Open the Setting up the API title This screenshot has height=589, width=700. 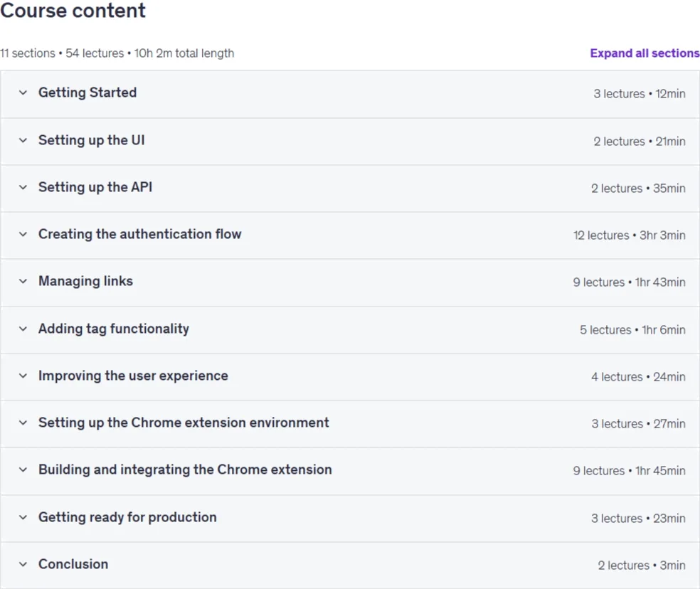pyautogui.click(x=95, y=187)
